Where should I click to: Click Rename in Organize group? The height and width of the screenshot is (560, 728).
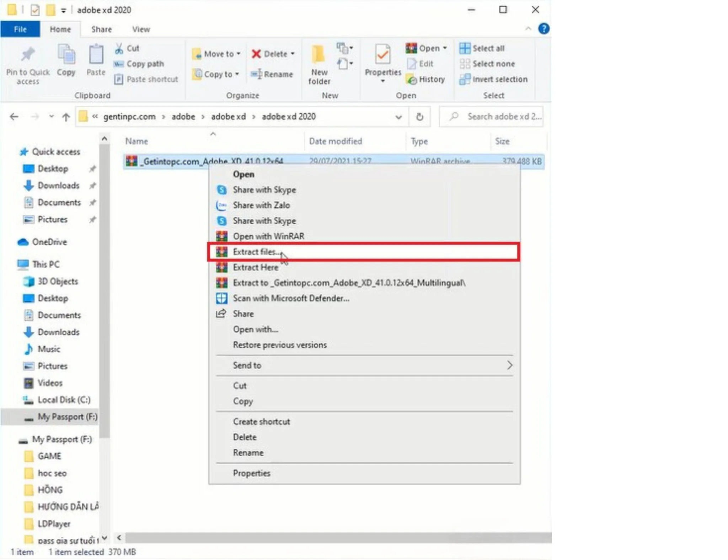[272, 74]
